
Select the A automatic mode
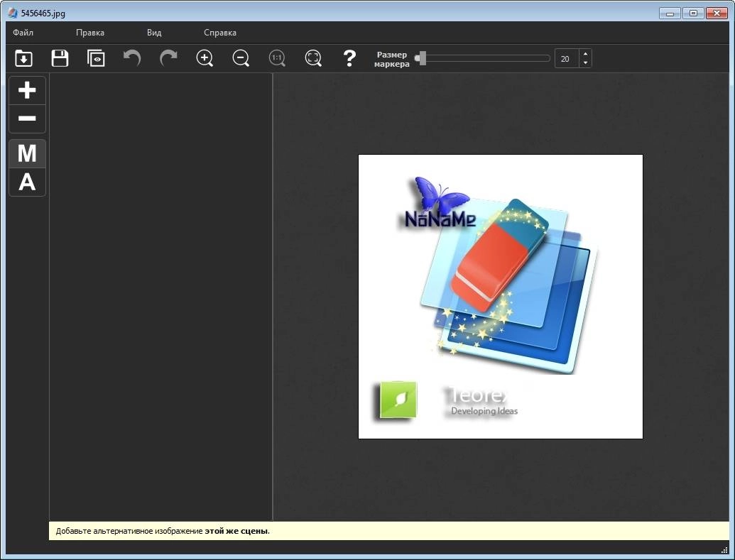(27, 182)
